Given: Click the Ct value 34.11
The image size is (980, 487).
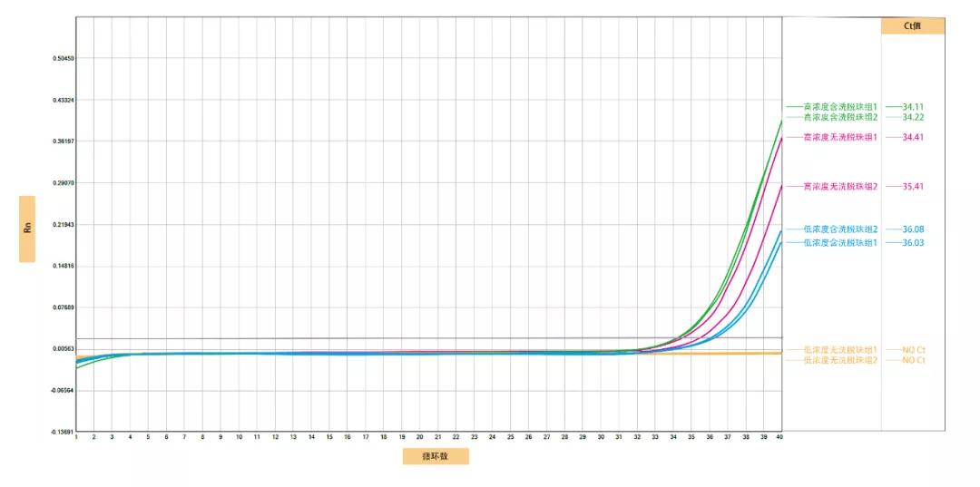Looking at the screenshot, I should point(913,107).
